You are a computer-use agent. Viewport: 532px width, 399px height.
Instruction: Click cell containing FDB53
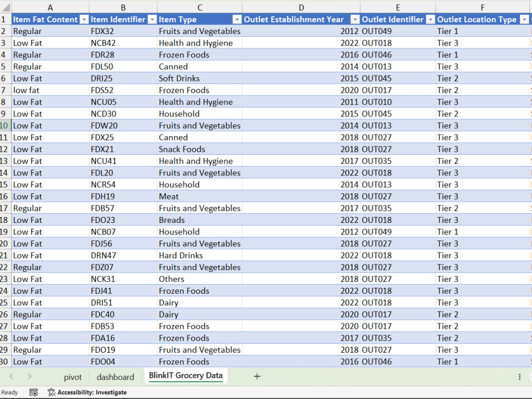pyautogui.click(x=123, y=327)
